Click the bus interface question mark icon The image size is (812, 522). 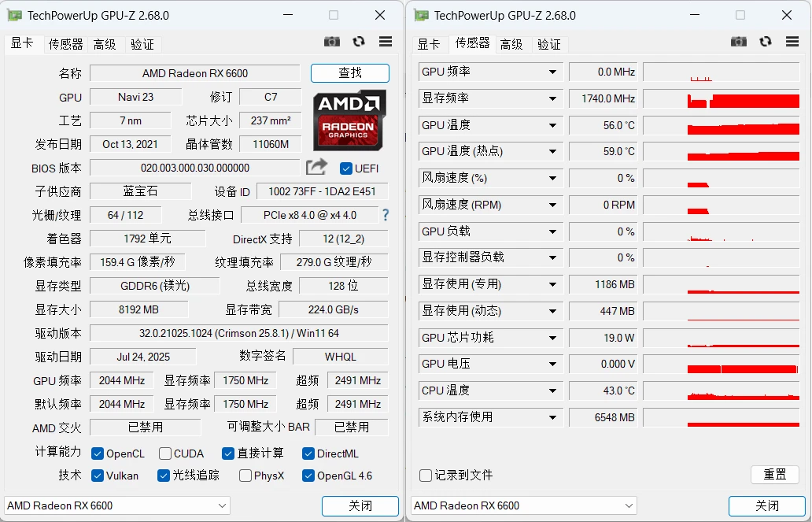[x=386, y=215]
